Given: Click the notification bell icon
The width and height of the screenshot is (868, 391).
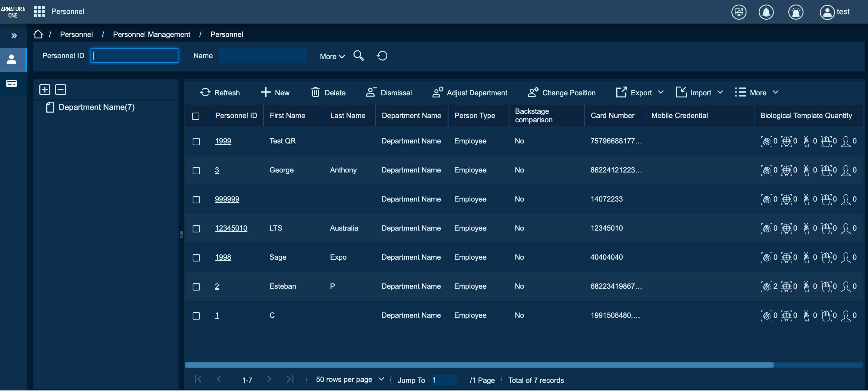Looking at the screenshot, I should (x=766, y=12).
